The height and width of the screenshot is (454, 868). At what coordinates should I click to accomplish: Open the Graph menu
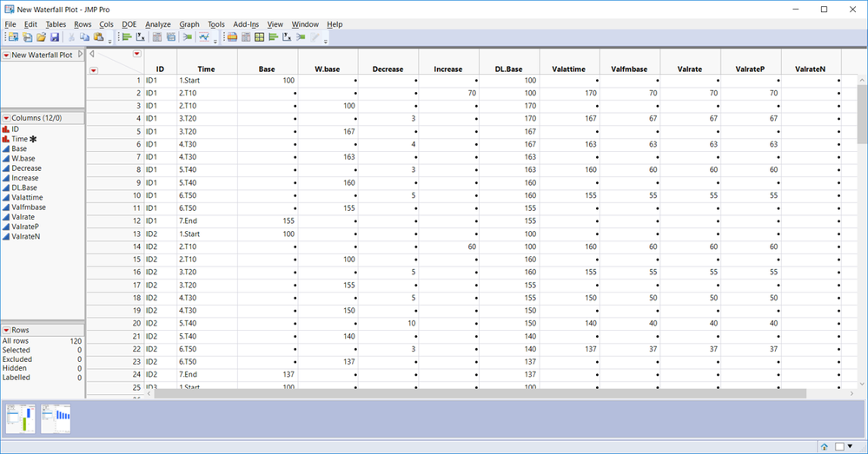point(189,24)
